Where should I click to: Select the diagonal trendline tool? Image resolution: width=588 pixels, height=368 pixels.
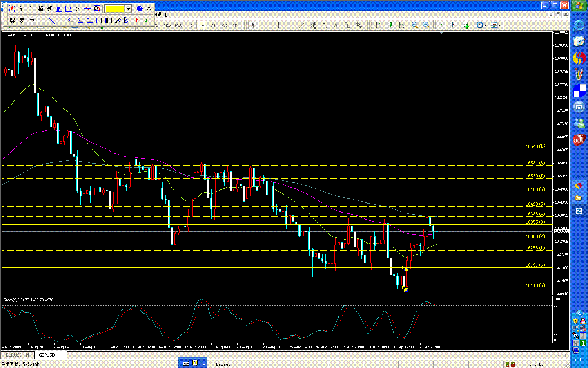click(301, 25)
